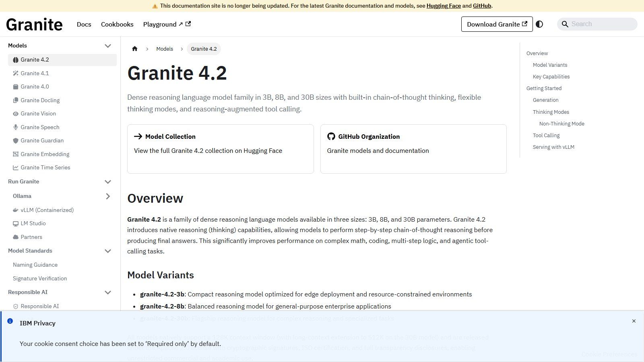Click the Granite Embedding icon
Viewport: 644px width, 362px height.
[x=16, y=154]
